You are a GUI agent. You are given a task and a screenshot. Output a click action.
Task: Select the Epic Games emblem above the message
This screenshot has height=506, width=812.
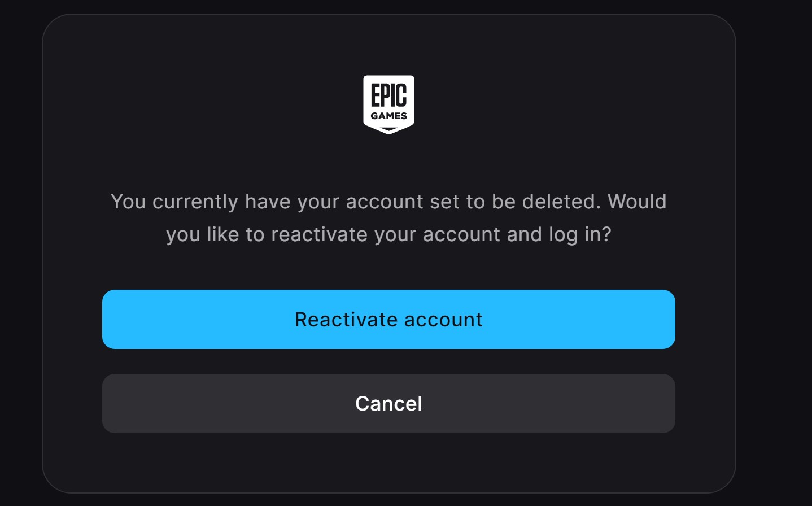388,103
